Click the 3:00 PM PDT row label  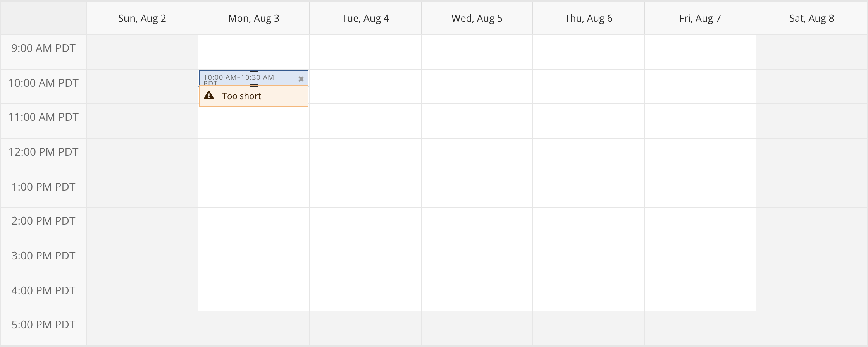[x=43, y=256]
